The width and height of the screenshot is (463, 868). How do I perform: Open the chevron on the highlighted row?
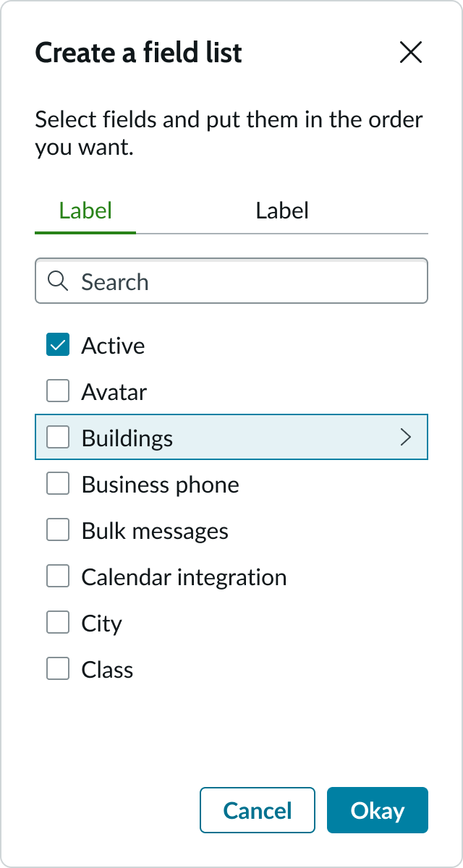tap(406, 437)
